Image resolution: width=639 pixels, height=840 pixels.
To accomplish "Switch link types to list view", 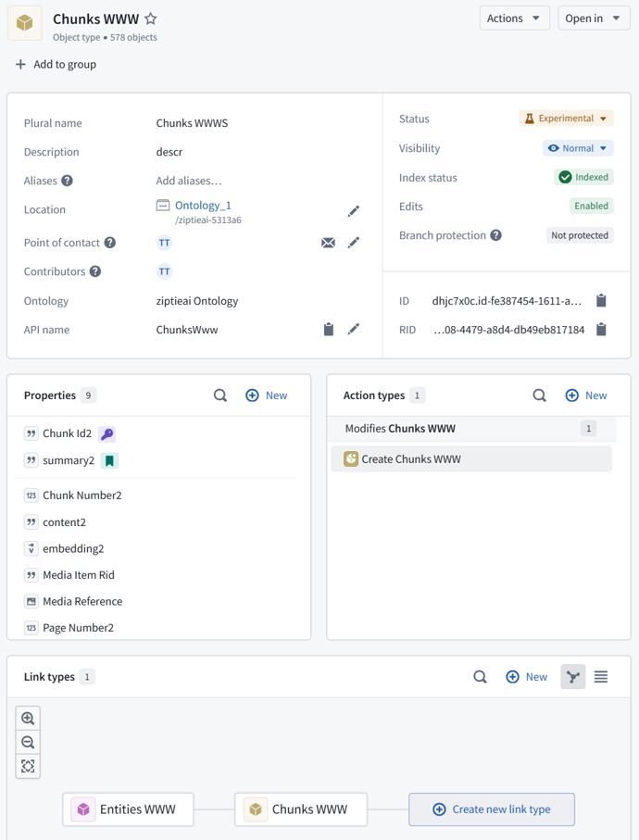I will point(601,677).
